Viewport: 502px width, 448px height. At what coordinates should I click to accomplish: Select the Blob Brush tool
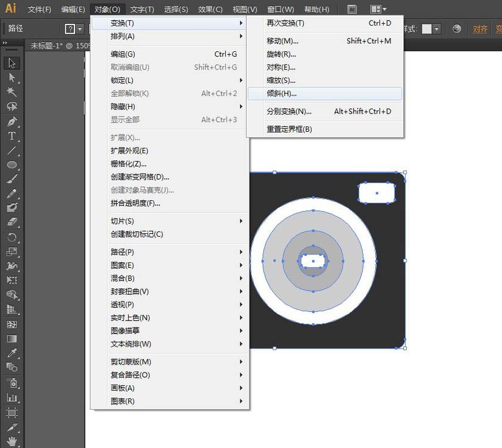pyautogui.click(x=12, y=208)
